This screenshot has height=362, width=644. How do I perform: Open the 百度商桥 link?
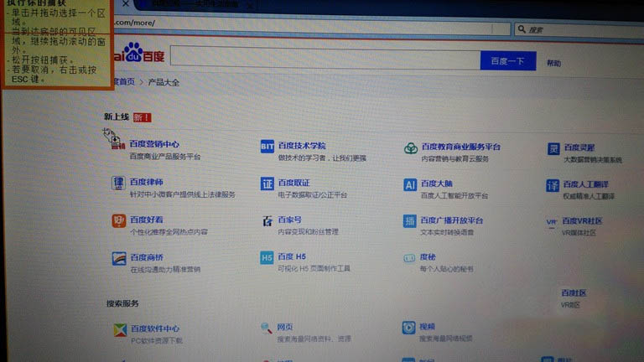tap(146, 257)
